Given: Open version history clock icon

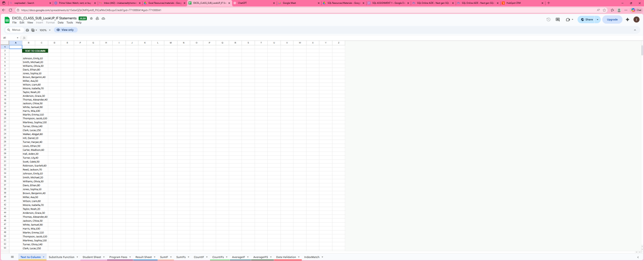Looking at the screenshot, I should pos(548,19).
